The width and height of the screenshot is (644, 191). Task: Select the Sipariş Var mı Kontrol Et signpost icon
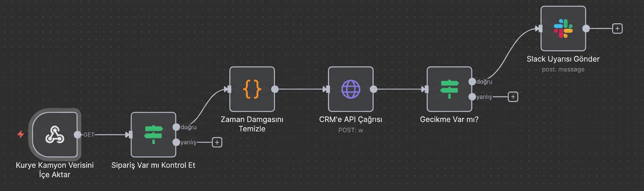click(x=153, y=134)
